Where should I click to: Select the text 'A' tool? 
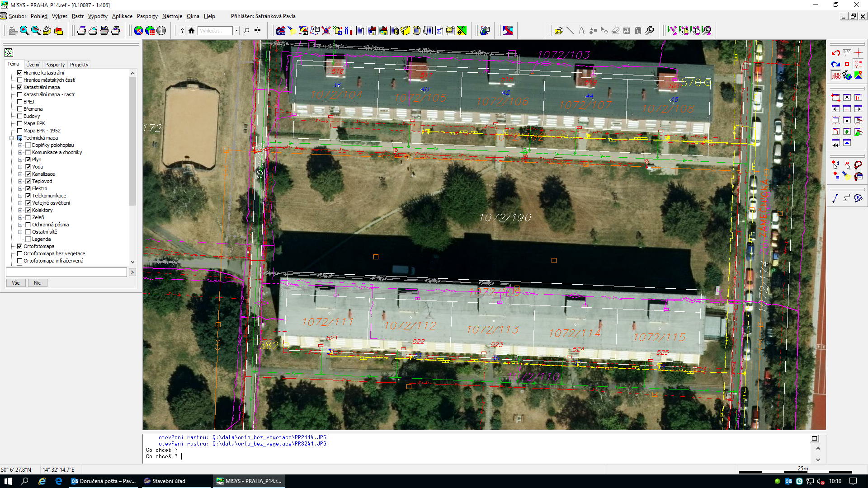click(x=581, y=31)
